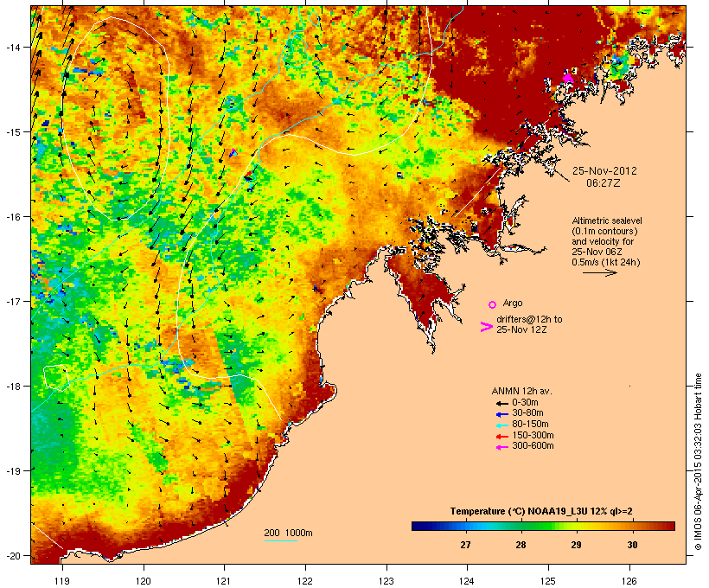Click the magenta drifters arrowhead symbol
Image resolution: width=709 pixels, height=588 pixels.
[486, 327]
